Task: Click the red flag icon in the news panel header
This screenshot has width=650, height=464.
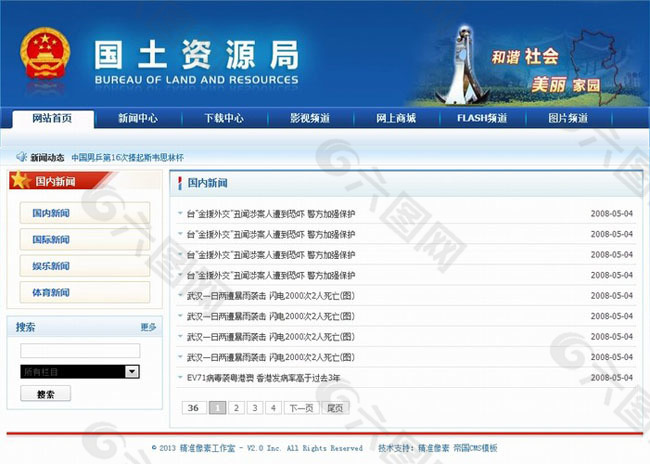Action: click(x=179, y=183)
